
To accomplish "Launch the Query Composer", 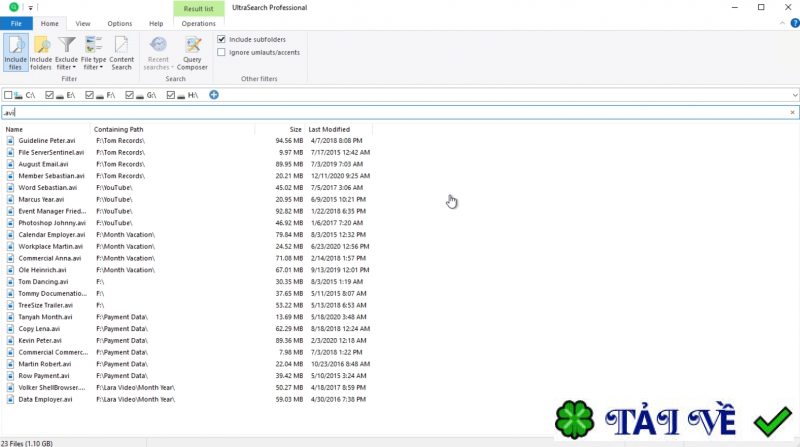I will tap(192, 53).
